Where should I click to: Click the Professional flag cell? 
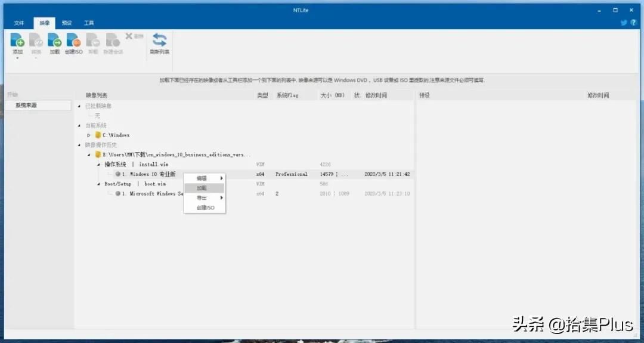(x=291, y=174)
